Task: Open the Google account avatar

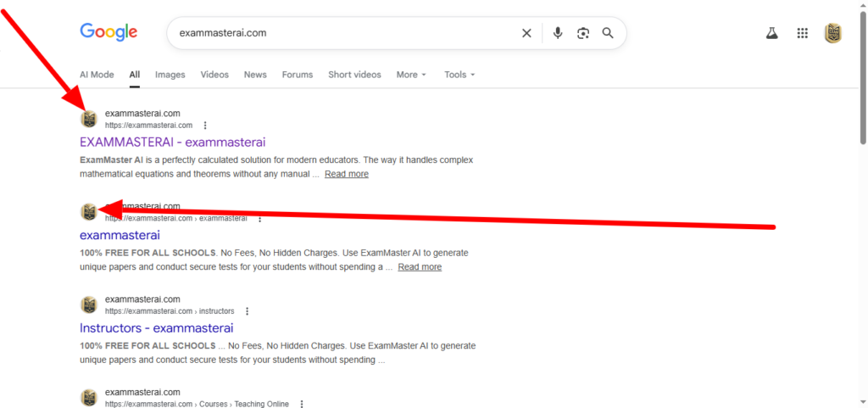Action: (833, 33)
